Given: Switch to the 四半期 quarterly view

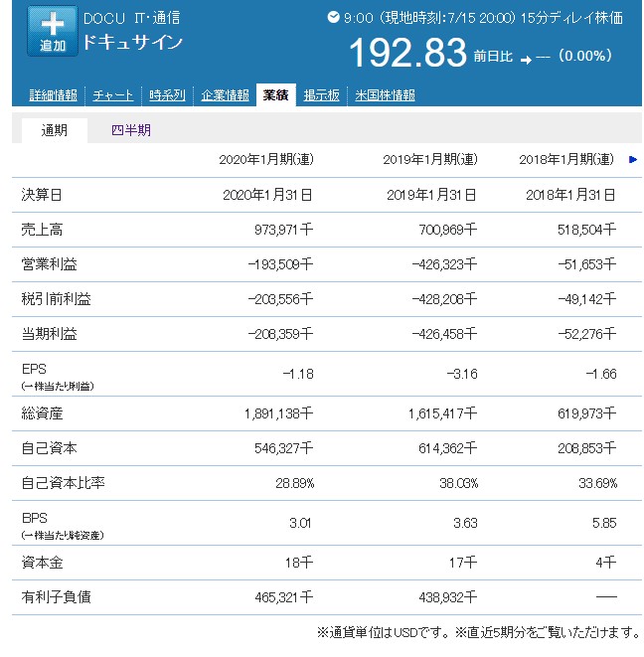Looking at the screenshot, I should (x=131, y=130).
